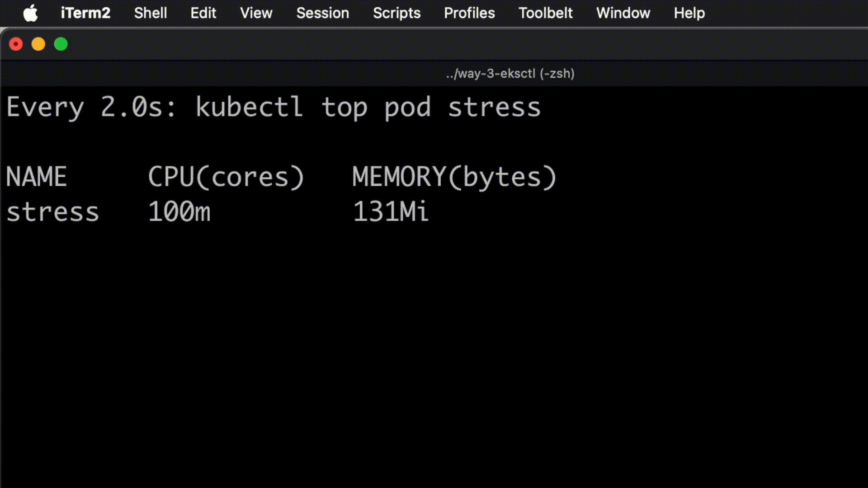The width and height of the screenshot is (868, 488).
Task: Open the Help menu
Action: click(x=689, y=13)
